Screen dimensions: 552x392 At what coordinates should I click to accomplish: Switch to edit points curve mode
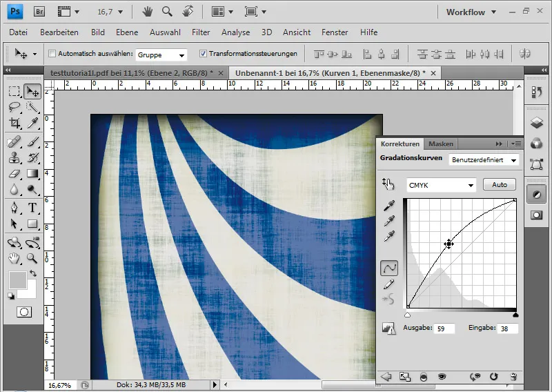coord(389,268)
